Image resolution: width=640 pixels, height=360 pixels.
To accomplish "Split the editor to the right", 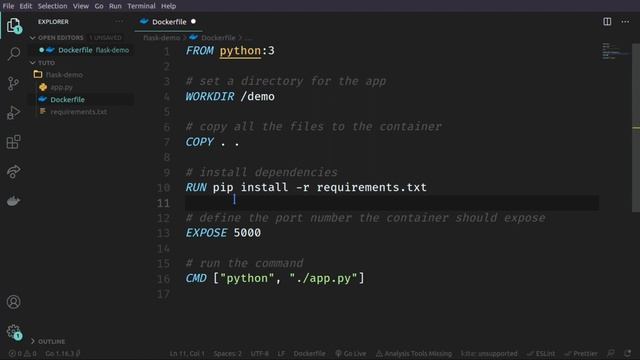I will tap(607, 22).
